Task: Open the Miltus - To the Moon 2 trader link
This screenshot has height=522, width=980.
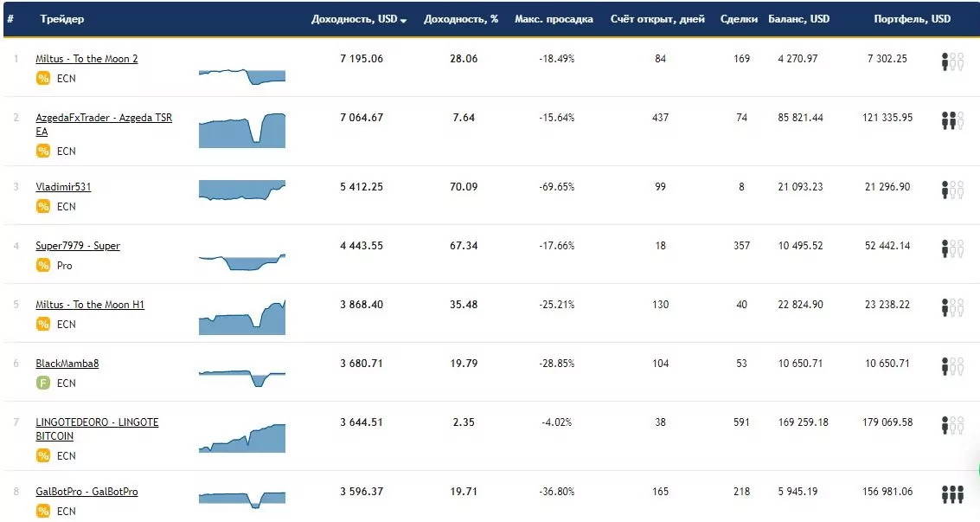Action: [x=86, y=59]
